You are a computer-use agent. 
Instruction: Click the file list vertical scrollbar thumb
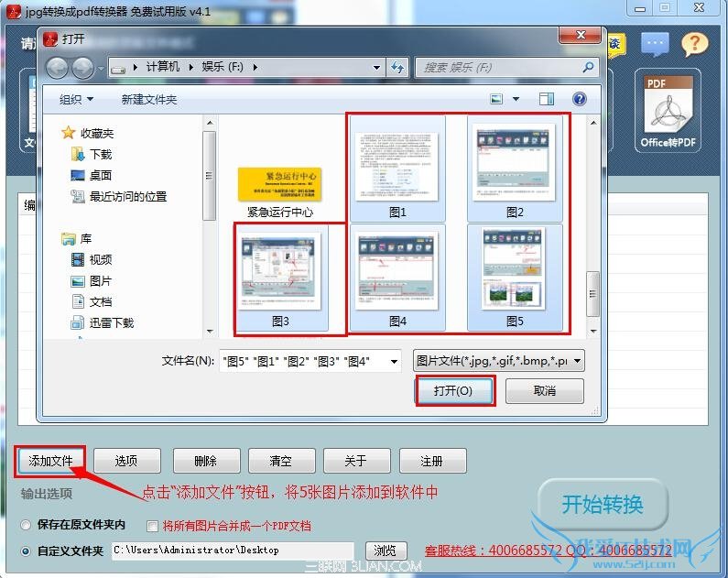(592, 294)
